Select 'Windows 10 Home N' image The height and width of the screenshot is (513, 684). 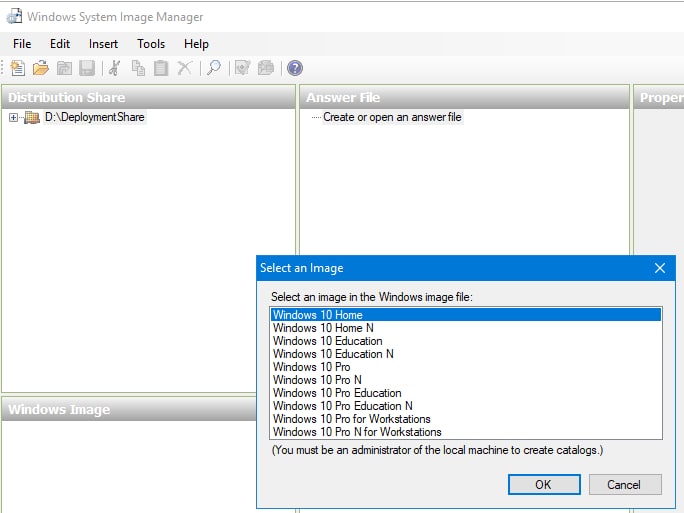click(x=466, y=328)
